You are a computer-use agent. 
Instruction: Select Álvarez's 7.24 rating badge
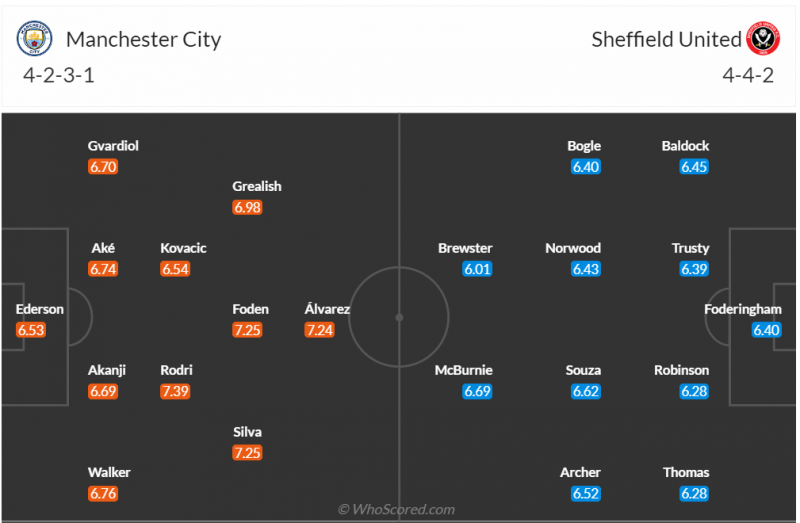pos(319,330)
